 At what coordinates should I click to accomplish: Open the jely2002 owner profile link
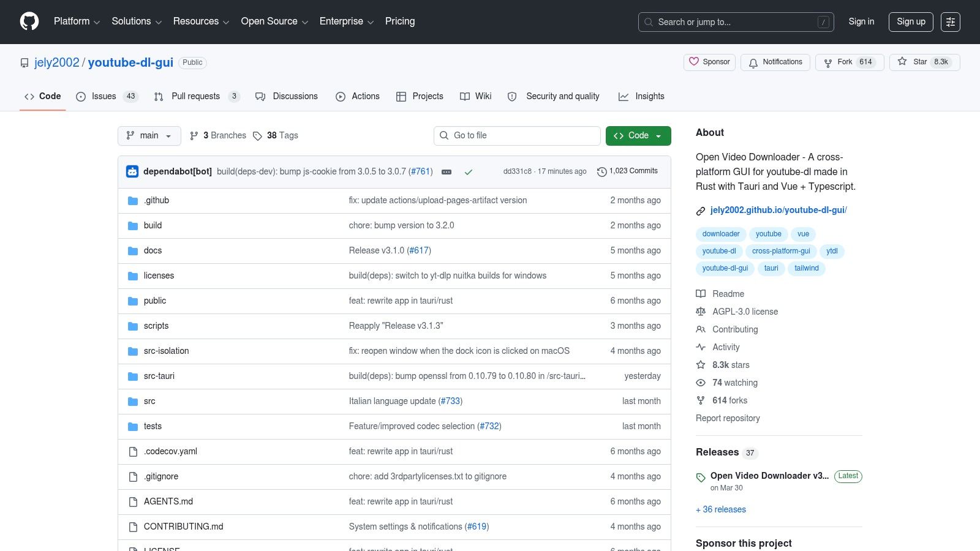click(x=57, y=62)
